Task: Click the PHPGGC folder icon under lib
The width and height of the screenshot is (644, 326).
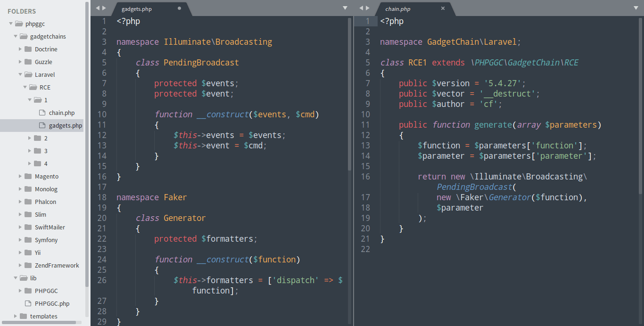Action: (28, 291)
